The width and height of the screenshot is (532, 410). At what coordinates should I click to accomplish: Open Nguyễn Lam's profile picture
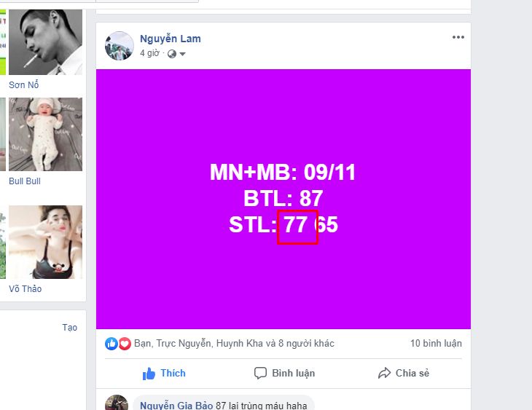[119, 46]
